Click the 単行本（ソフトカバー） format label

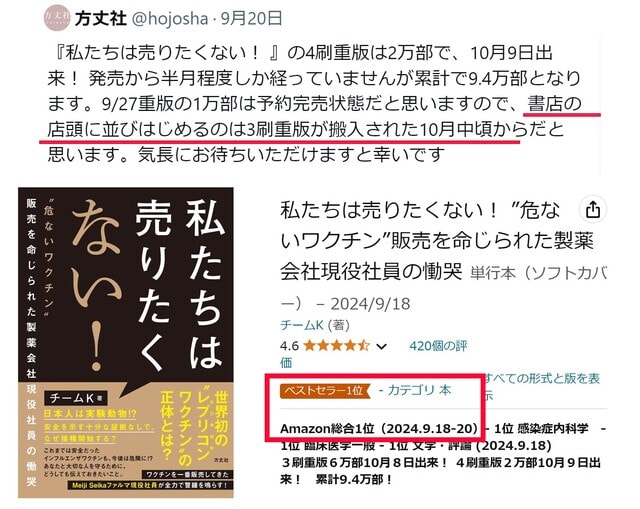click(x=539, y=273)
